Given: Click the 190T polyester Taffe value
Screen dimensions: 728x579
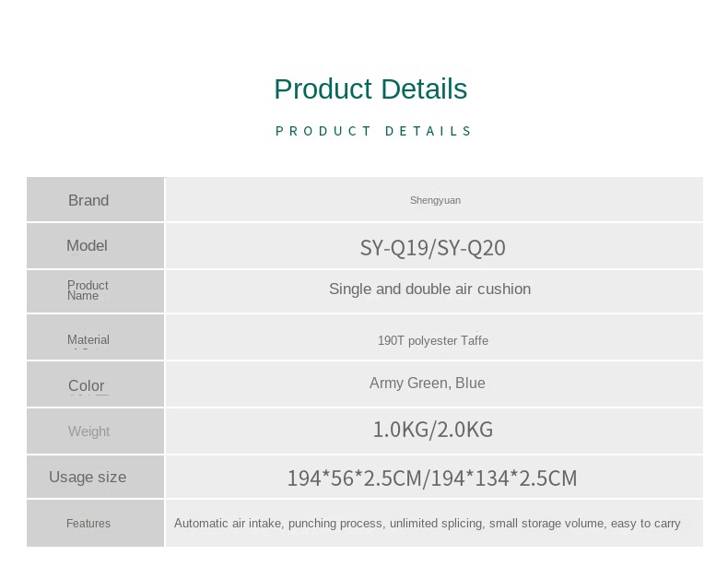Looking at the screenshot, I should [x=433, y=340].
